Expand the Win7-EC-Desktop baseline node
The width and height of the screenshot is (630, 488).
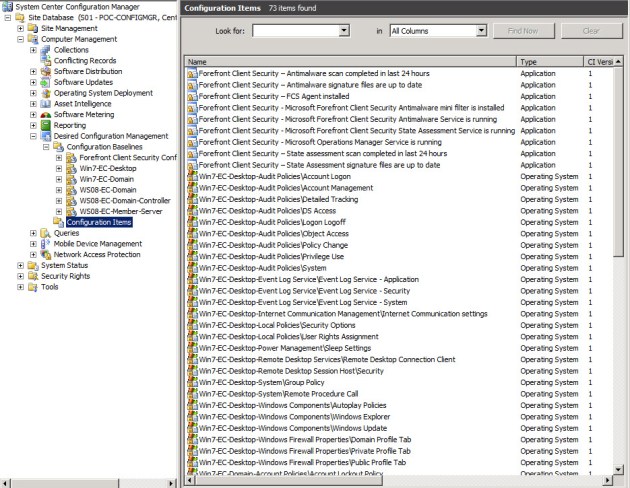[x=58, y=168]
